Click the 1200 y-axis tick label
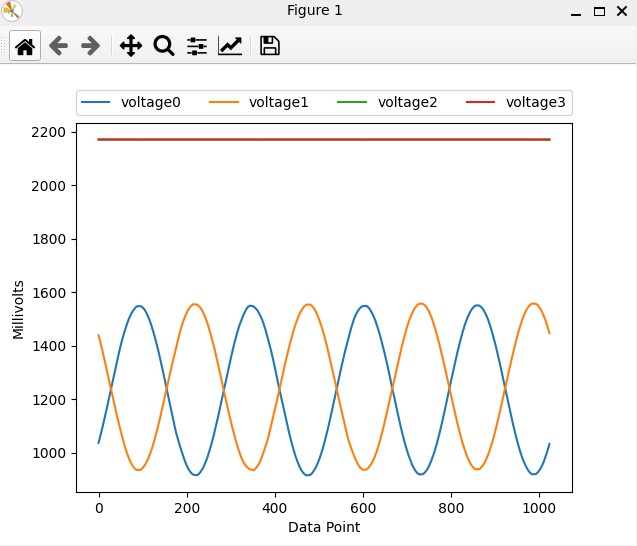The image size is (637, 546). (48, 400)
